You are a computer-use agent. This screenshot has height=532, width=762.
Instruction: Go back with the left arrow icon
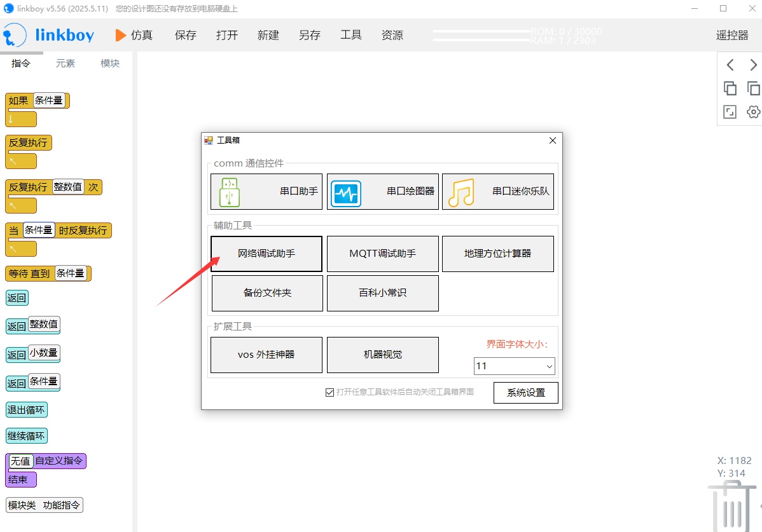click(x=730, y=65)
